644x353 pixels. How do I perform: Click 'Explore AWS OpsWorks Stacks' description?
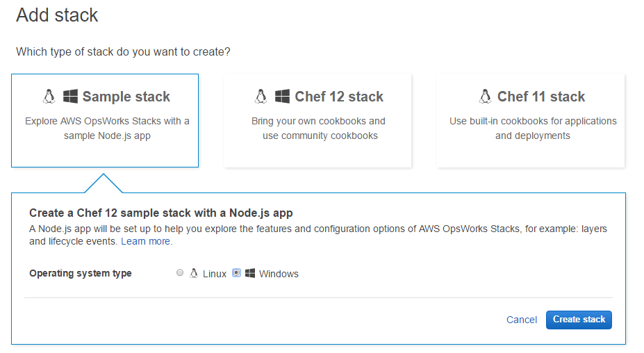107,129
